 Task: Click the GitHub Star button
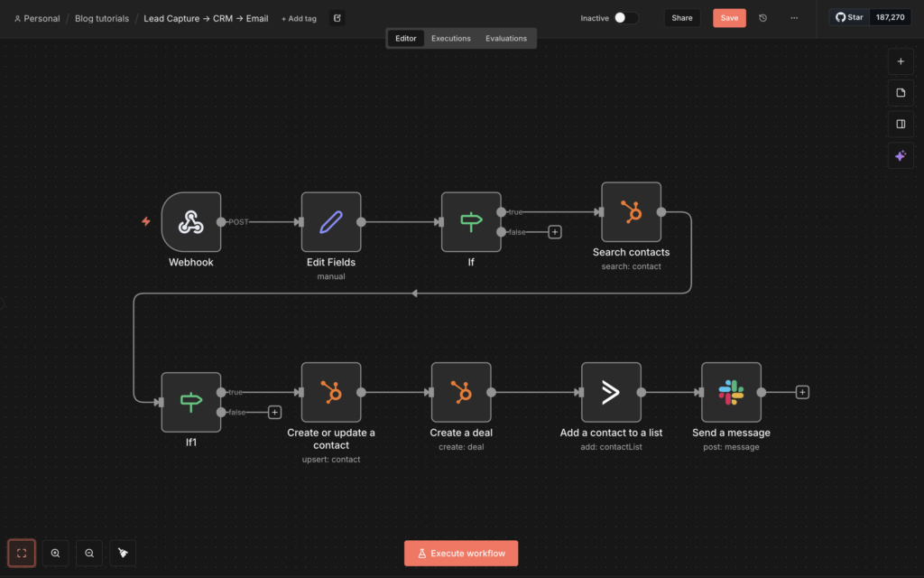pos(849,17)
